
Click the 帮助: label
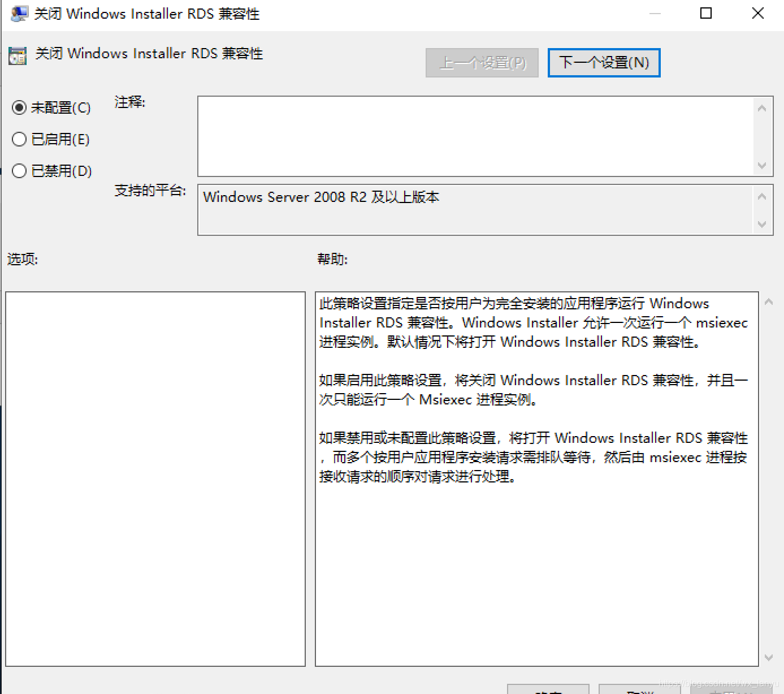332,260
